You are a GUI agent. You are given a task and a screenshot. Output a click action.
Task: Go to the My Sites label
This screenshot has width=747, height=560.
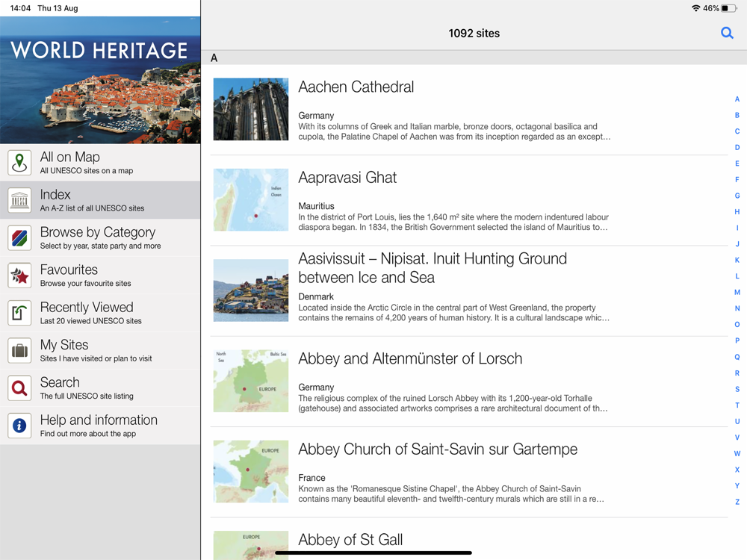[x=64, y=345]
